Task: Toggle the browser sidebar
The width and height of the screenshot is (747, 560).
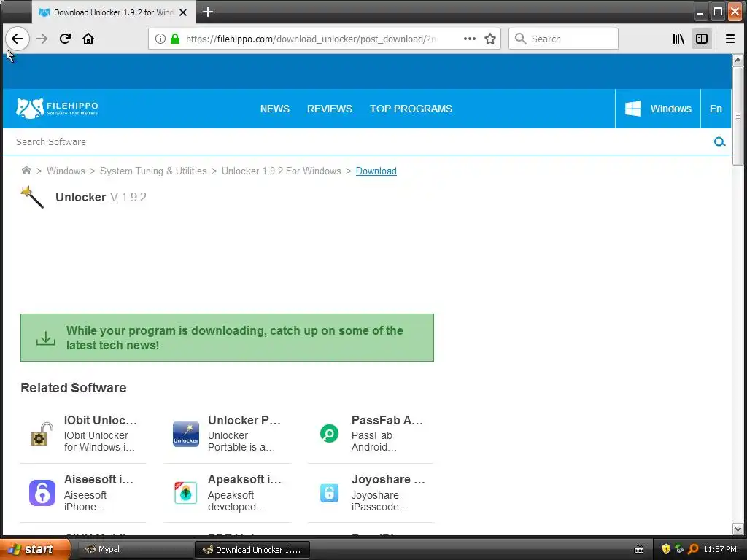Action: coord(702,39)
